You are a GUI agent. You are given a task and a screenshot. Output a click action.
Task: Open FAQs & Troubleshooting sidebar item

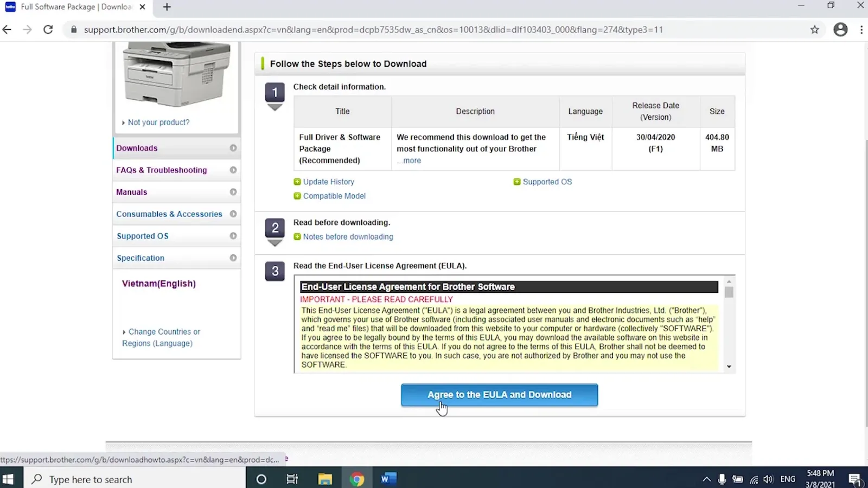point(177,170)
